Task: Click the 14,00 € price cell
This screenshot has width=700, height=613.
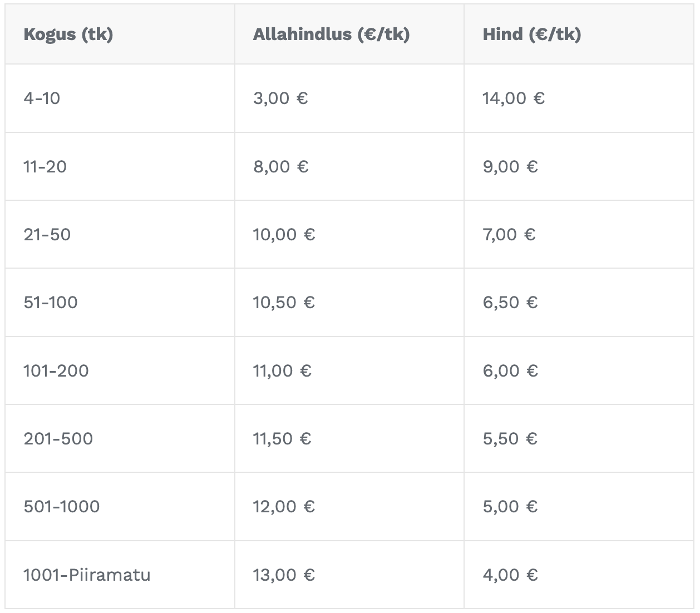Action: [514, 98]
